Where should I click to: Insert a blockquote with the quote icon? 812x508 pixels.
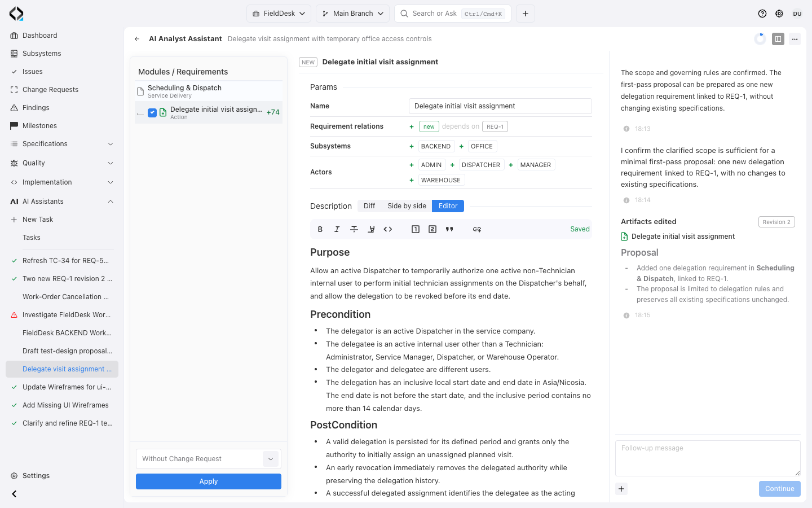[449, 229]
